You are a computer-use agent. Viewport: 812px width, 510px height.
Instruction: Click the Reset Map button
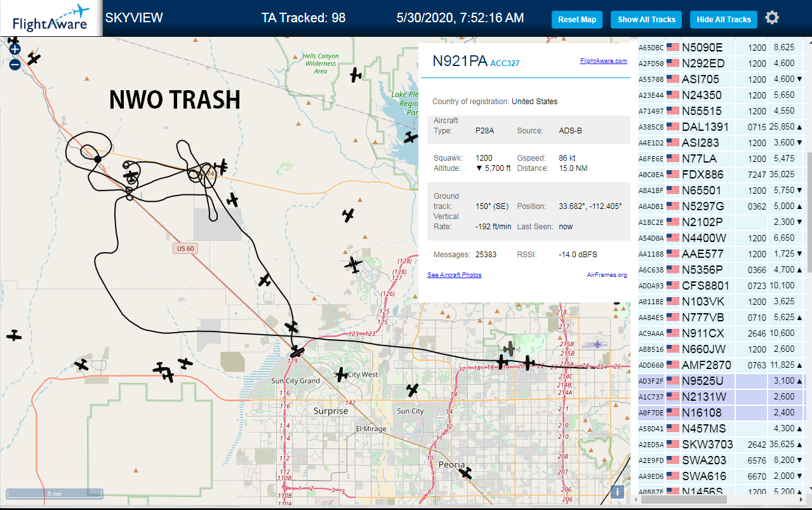click(x=577, y=20)
